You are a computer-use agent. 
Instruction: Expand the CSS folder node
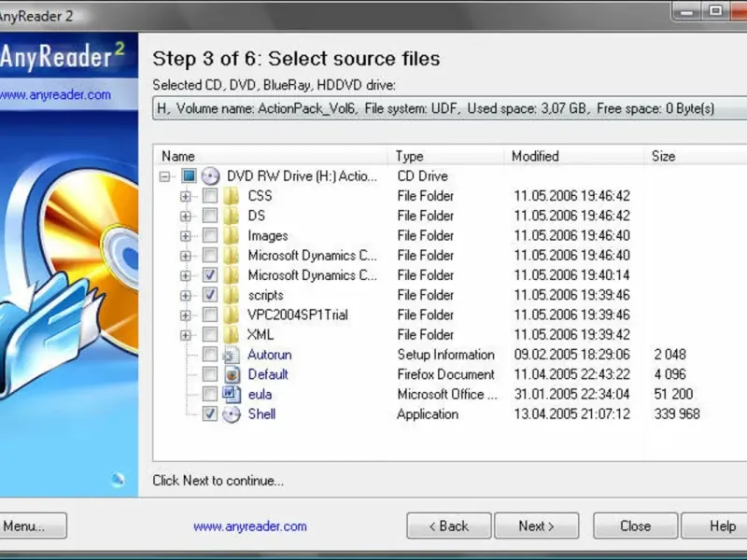[185, 196]
